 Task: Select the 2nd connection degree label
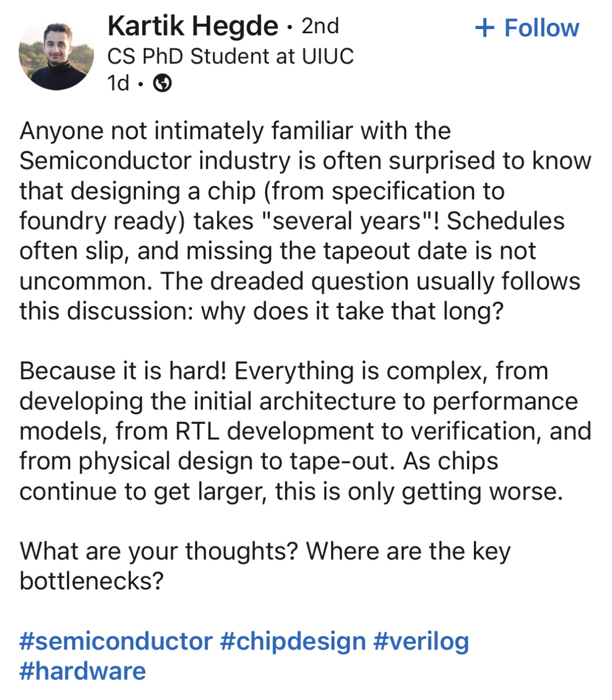[320, 26]
